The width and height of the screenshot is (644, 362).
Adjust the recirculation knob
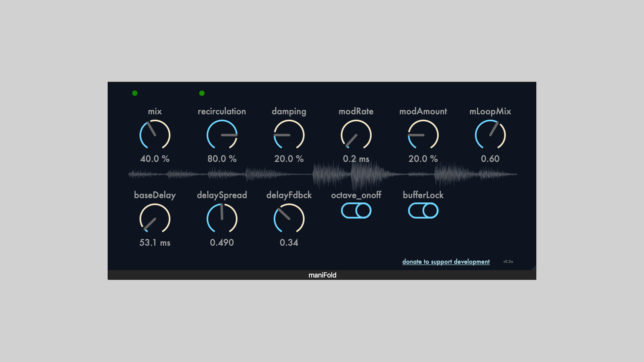pyautogui.click(x=222, y=135)
